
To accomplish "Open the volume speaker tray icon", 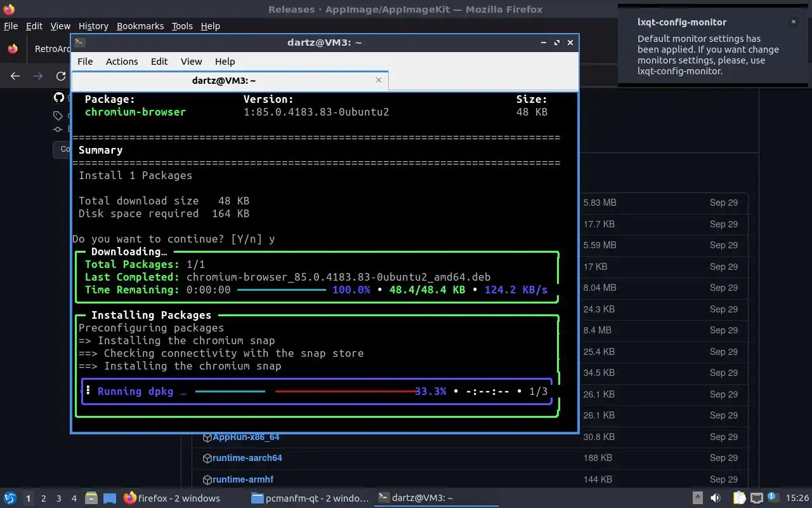I will [x=716, y=498].
